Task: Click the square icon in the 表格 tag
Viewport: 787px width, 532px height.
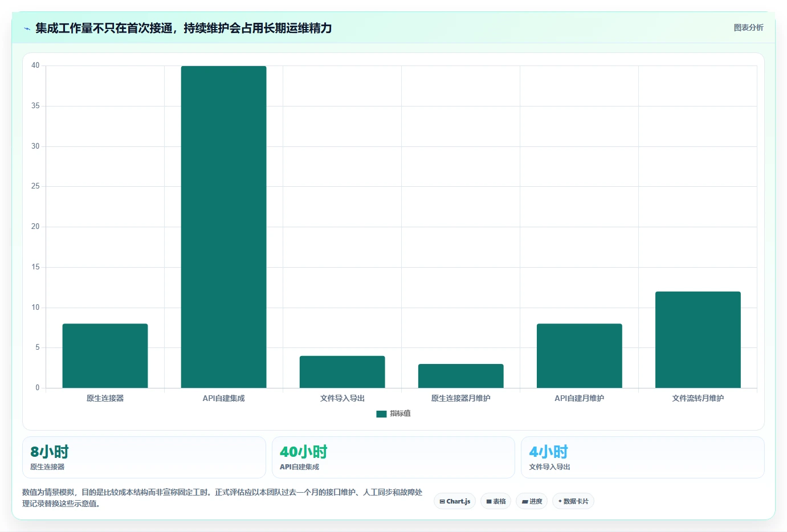Action: coord(489,502)
